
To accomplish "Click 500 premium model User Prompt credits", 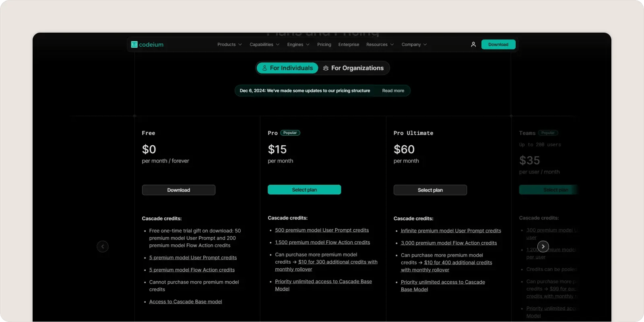I will [x=322, y=230].
